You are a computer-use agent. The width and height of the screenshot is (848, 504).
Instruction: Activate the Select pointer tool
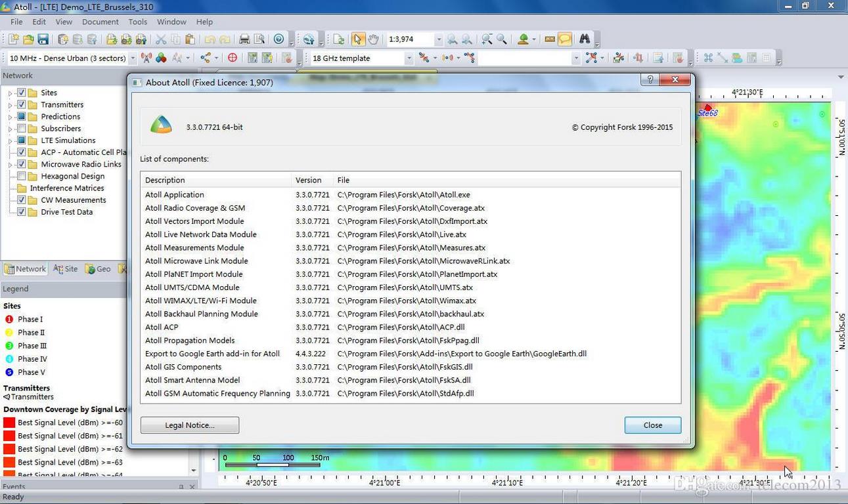pyautogui.click(x=358, y=39)
